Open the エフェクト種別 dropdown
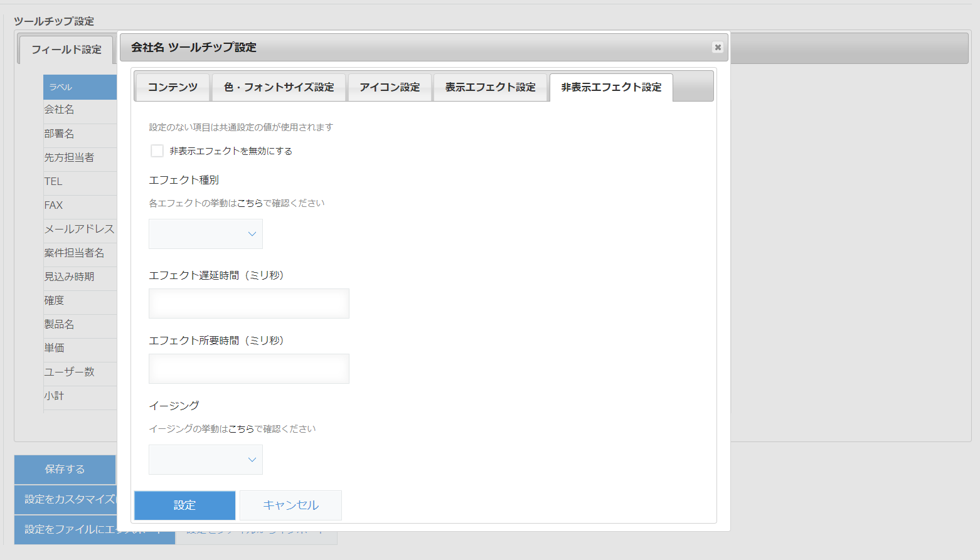The width and height of the screenshot is (980, 560). point(205,233)
